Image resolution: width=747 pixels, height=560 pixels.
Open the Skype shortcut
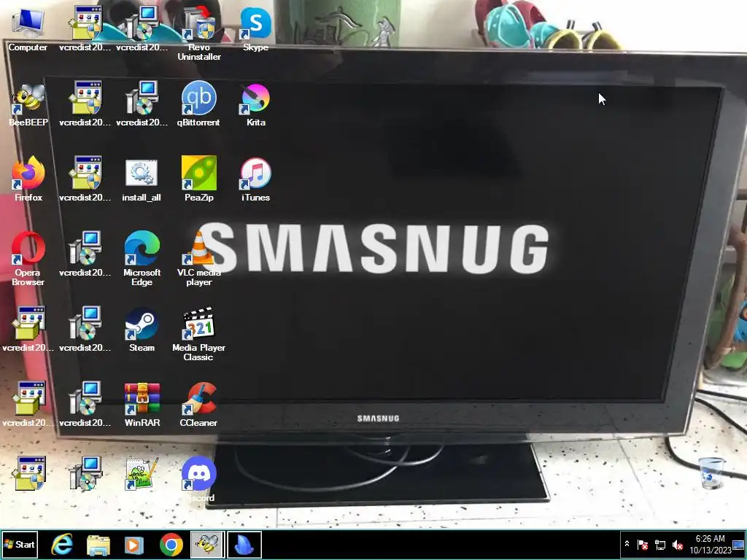255,29
